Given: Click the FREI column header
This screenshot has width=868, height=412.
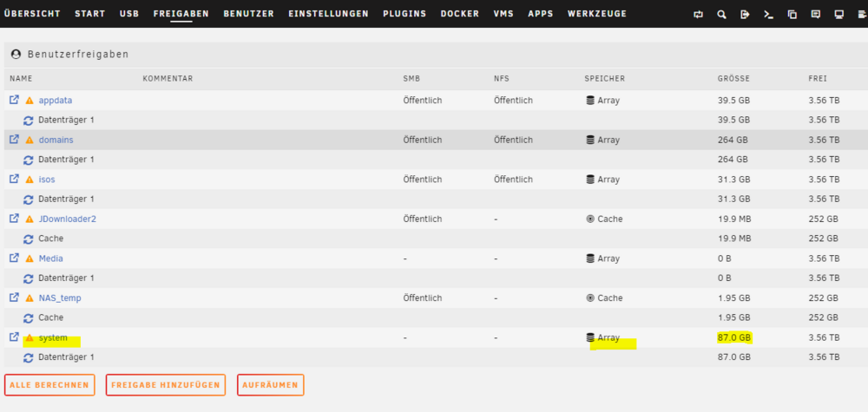Looking at the screenshot, I should coord(818,79).
